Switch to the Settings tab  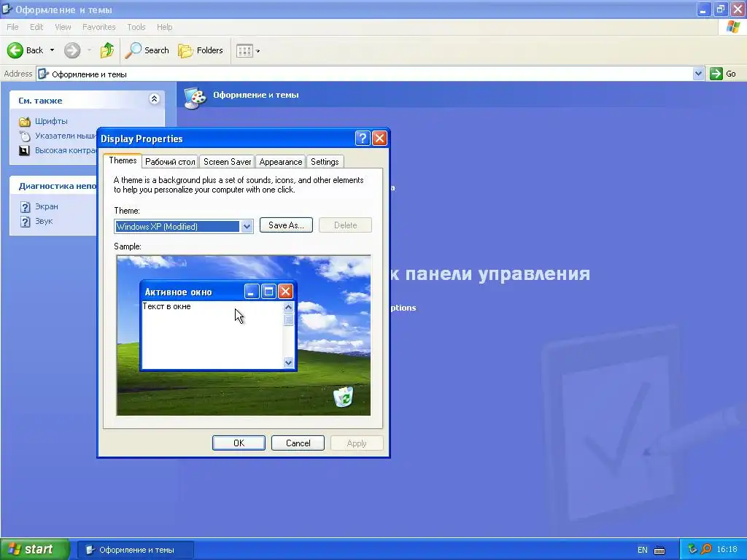click(325, 161)
